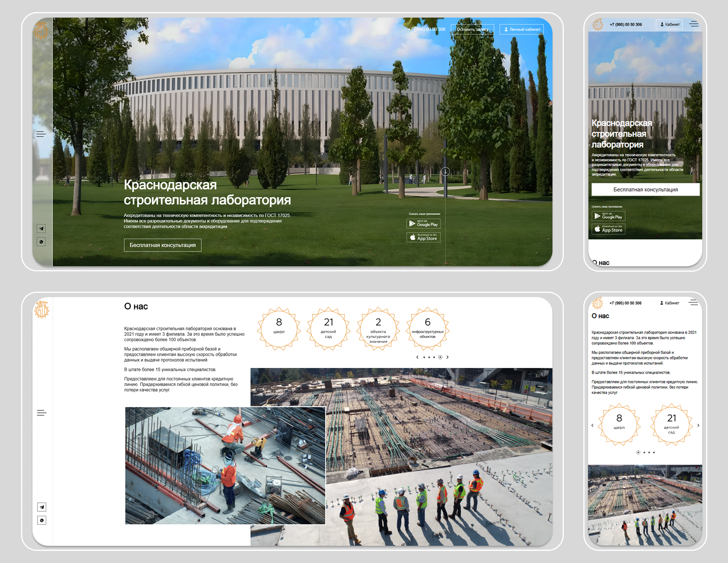Click the orange logo in top desktop hero
The image size is (728, 563).
click(41, 30)
